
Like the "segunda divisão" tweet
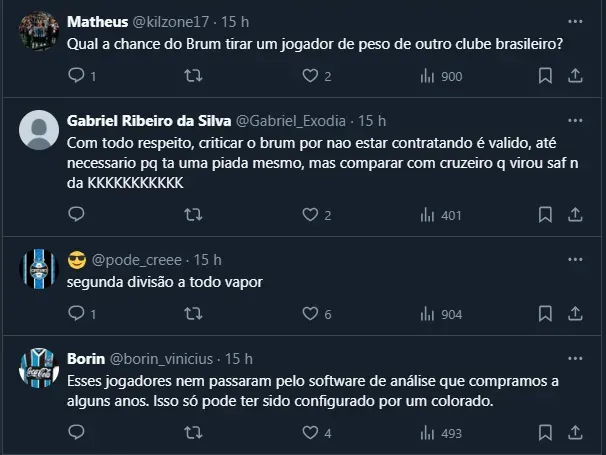pos(310,314)
